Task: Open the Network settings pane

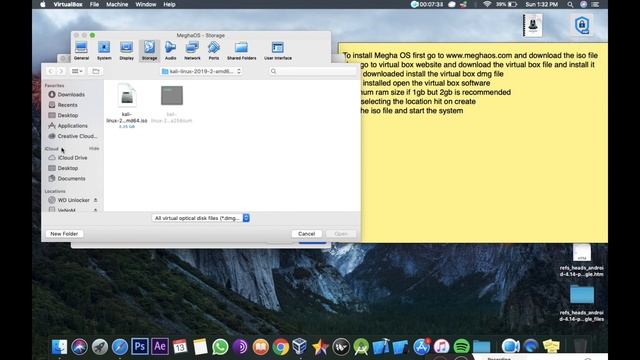Action: click(x=192, y=51)
